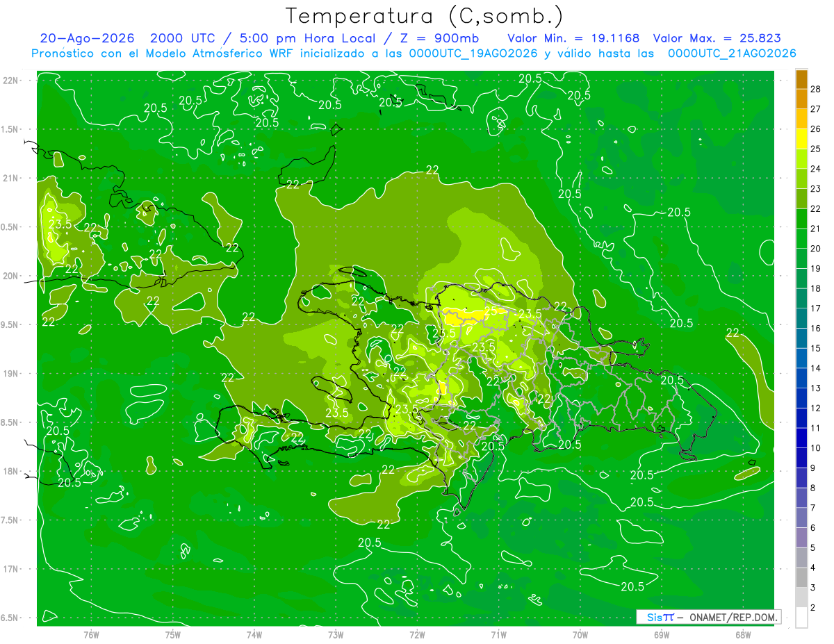The width and height of the screenshot is (834, 644).
Task: Pick the lime swatch between 24 and 25
Action: [801, 158]
